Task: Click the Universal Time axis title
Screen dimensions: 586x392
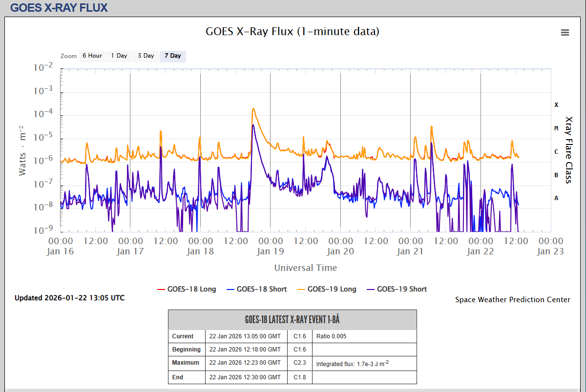Action: point(305,268)
